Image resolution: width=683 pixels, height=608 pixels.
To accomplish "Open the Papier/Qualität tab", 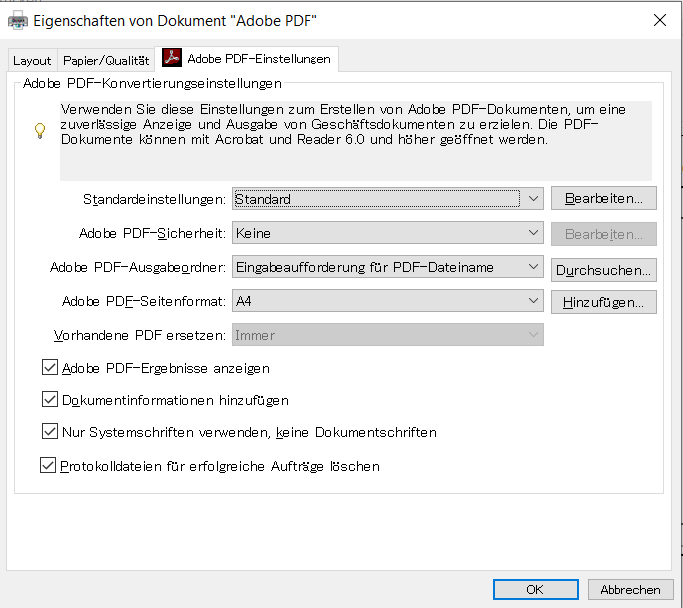I will [x=105, y=60].
